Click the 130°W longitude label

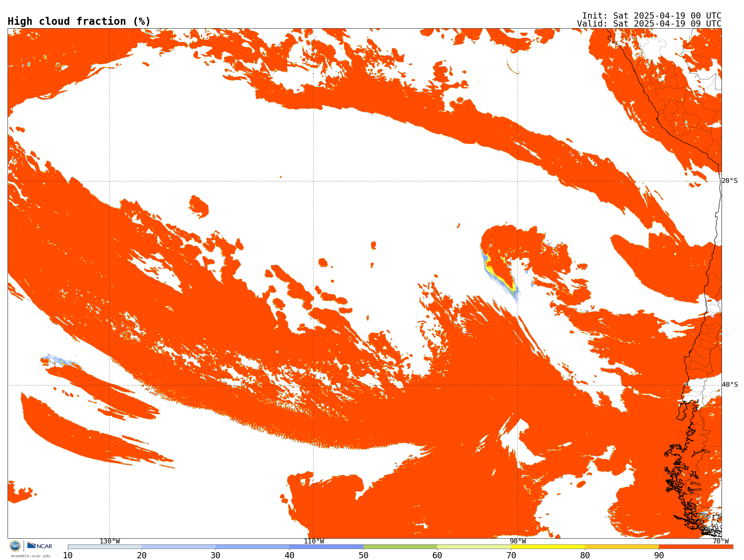[110, 541]
